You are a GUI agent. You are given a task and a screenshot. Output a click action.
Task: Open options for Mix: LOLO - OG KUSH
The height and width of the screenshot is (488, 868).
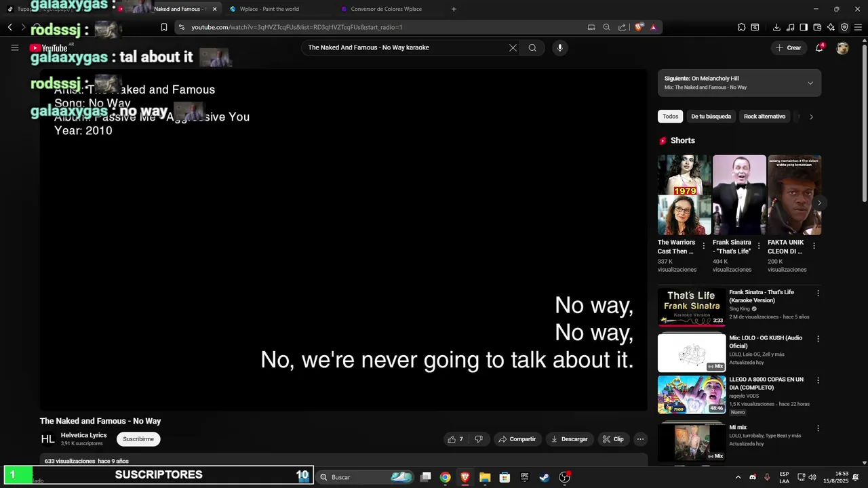[818, 339]
